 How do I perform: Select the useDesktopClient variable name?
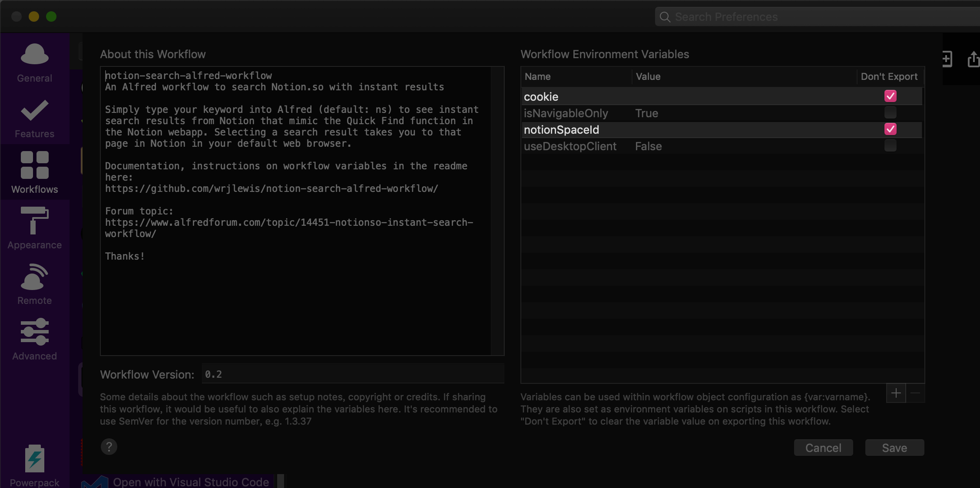pos(570,146)
